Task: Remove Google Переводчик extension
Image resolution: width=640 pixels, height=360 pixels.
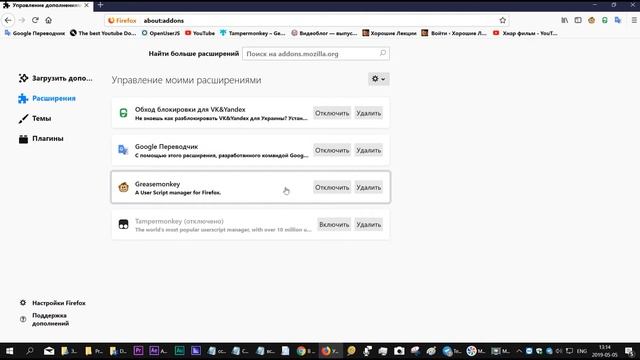Action: [x=368, y=150]
